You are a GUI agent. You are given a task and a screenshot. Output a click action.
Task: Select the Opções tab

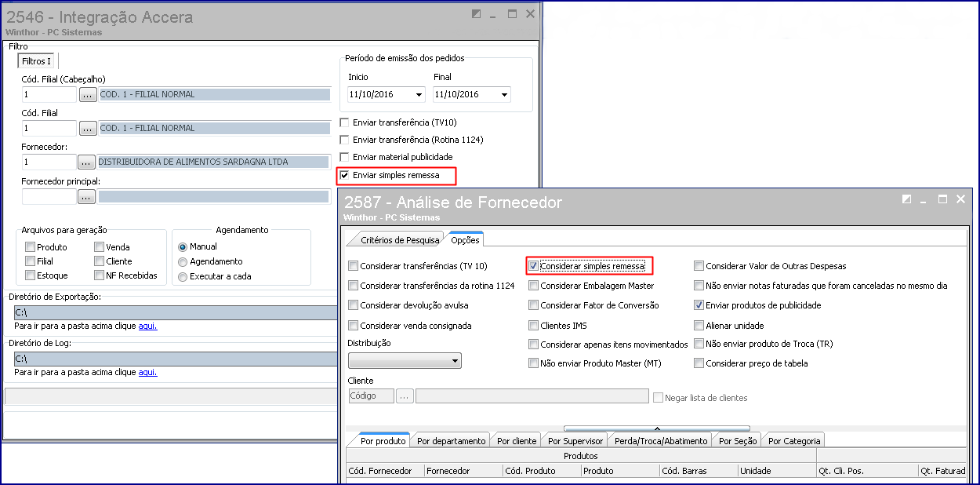click(x=465, y=239)
